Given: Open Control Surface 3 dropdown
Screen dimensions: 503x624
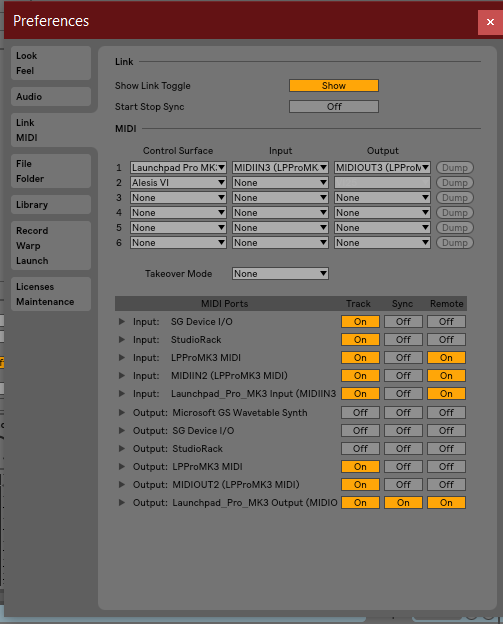Looking at the screenshot, I should [178, 198].
